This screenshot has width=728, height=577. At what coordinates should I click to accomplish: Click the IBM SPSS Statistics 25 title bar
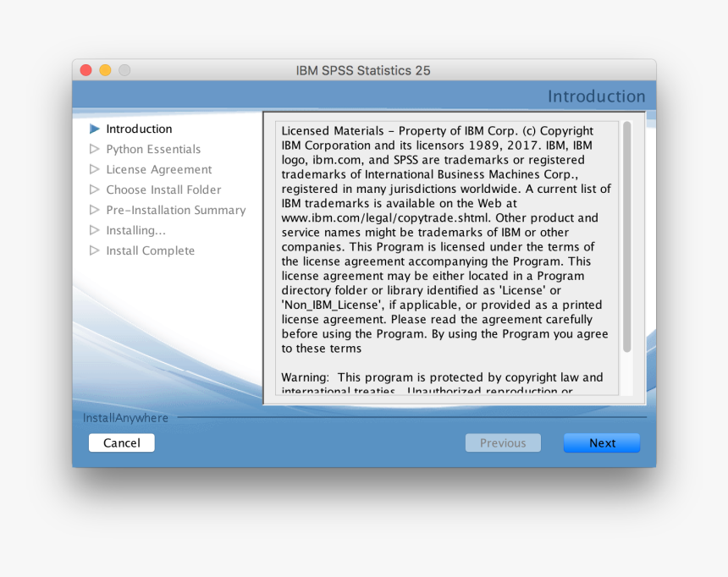364,70
